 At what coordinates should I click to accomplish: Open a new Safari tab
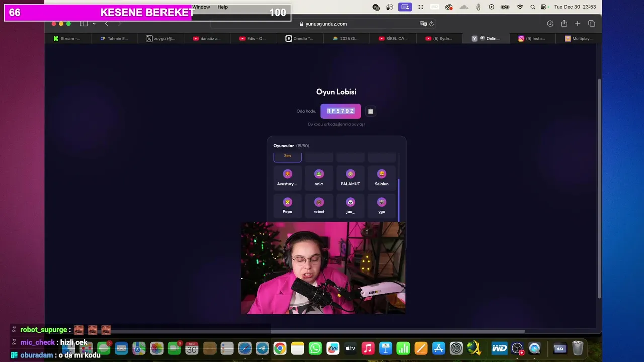coord(578,24)
